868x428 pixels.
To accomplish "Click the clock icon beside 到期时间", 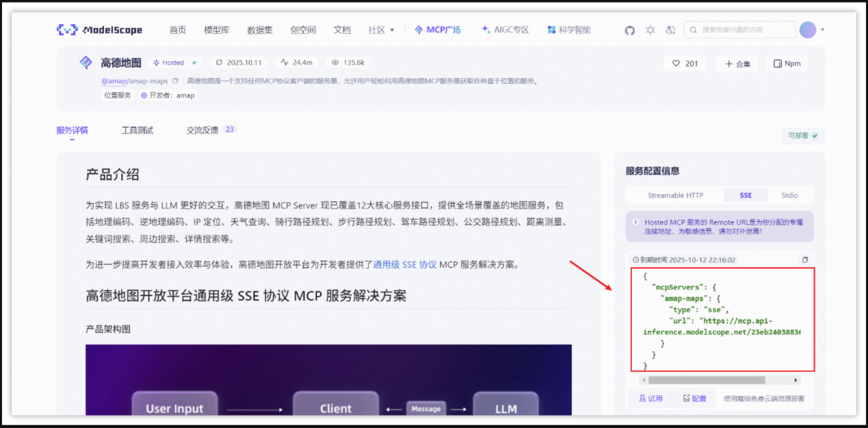I will pos(636,260).
